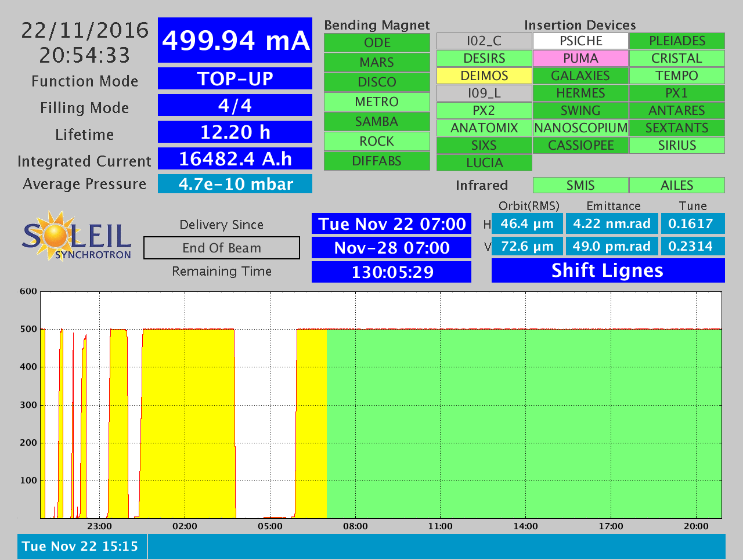Select the PX2 beamline box
The width and height of the screenshot is (743, 560).
click(x=484, y=111)
